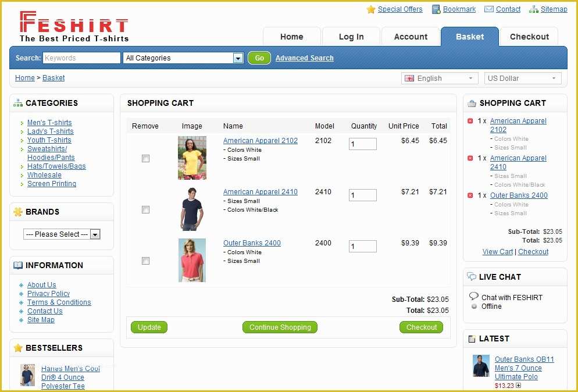578x392 pixels.
Task: Click quantity field for Outer Banks 2400
Action: point(363,247)
